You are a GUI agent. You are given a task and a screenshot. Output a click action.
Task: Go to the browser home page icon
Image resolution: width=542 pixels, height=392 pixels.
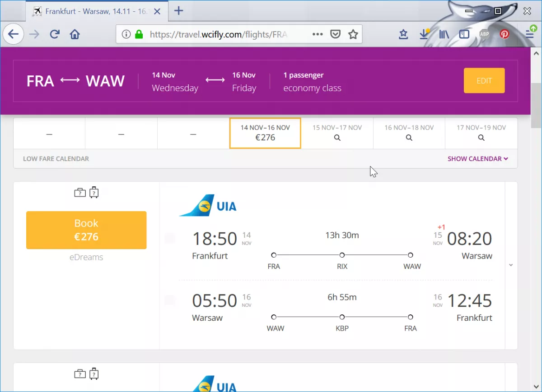[75, 34]
